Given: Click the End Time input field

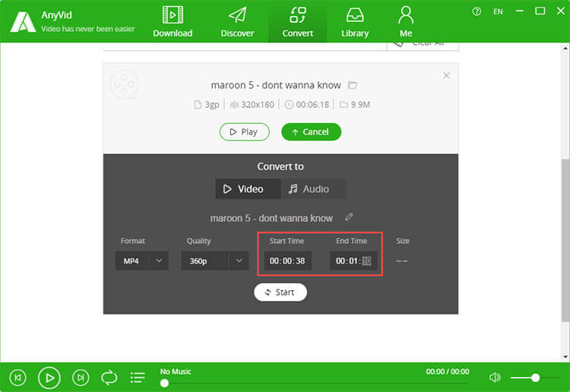Looking at the screenshot, I should click(x=353, y=261).
